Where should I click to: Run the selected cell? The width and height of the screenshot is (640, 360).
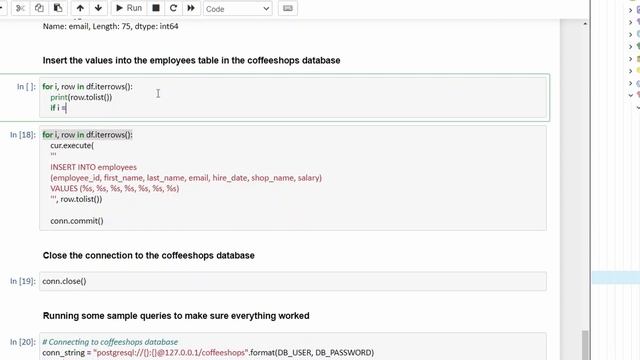click(129, 8)
